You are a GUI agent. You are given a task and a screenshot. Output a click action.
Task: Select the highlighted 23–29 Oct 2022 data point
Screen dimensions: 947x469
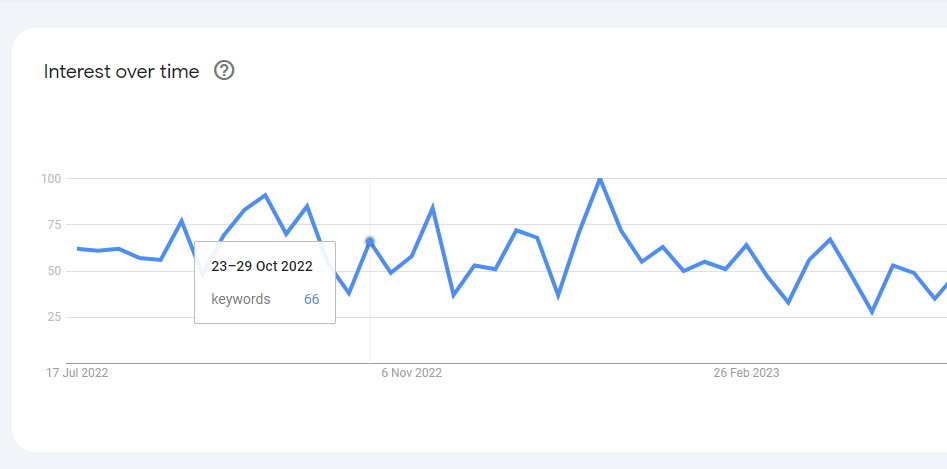(x=370, y=241)
